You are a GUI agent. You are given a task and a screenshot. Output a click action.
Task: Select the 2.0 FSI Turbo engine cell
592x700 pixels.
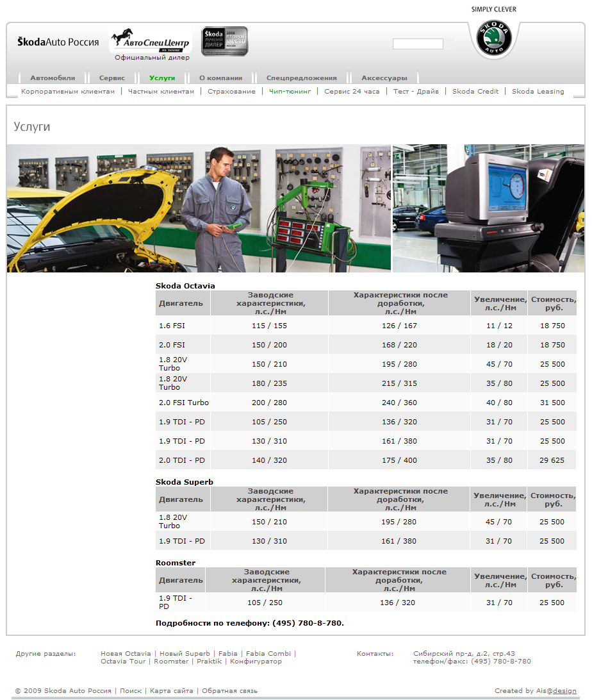(x=183, y=402)
